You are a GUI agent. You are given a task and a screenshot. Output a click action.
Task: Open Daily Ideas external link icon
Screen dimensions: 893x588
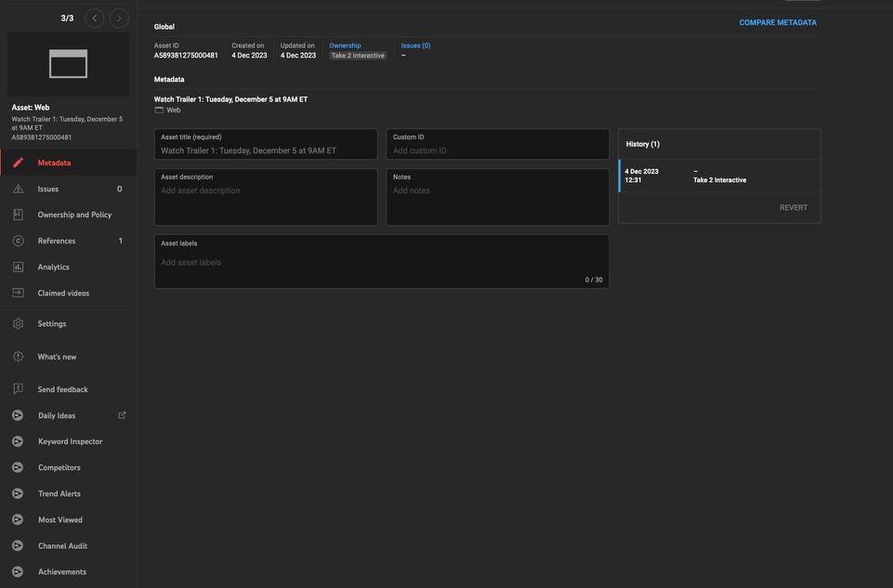pos(122,415)
